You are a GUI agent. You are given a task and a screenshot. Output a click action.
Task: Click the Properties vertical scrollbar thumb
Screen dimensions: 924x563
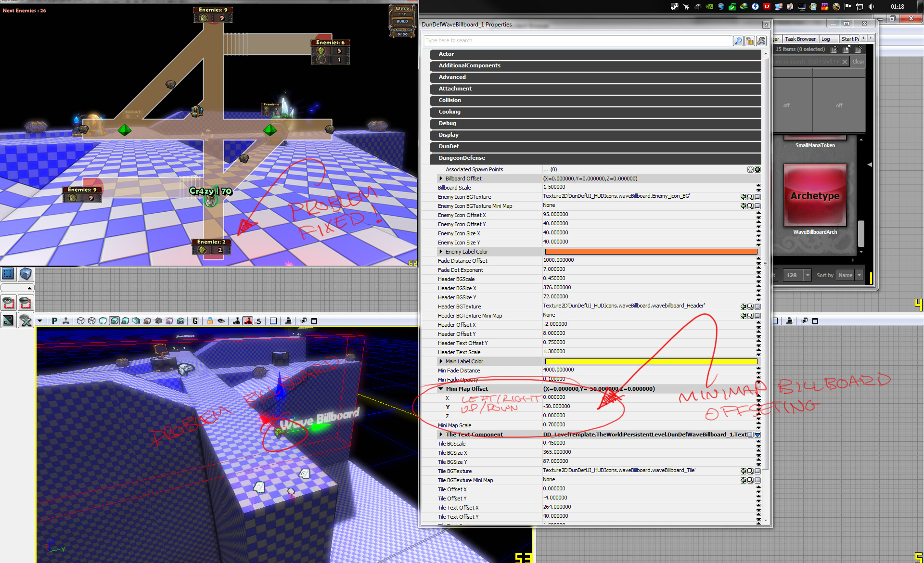765,264
